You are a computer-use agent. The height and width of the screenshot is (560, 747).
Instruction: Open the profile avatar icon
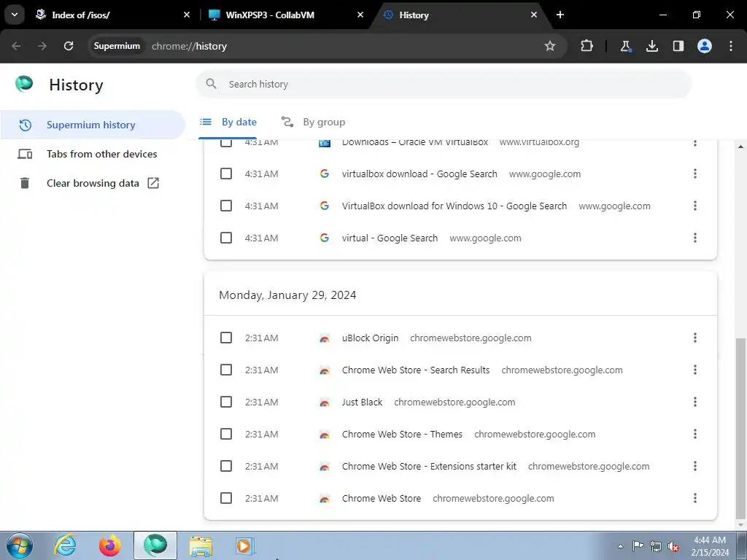(x=705, y=46)
